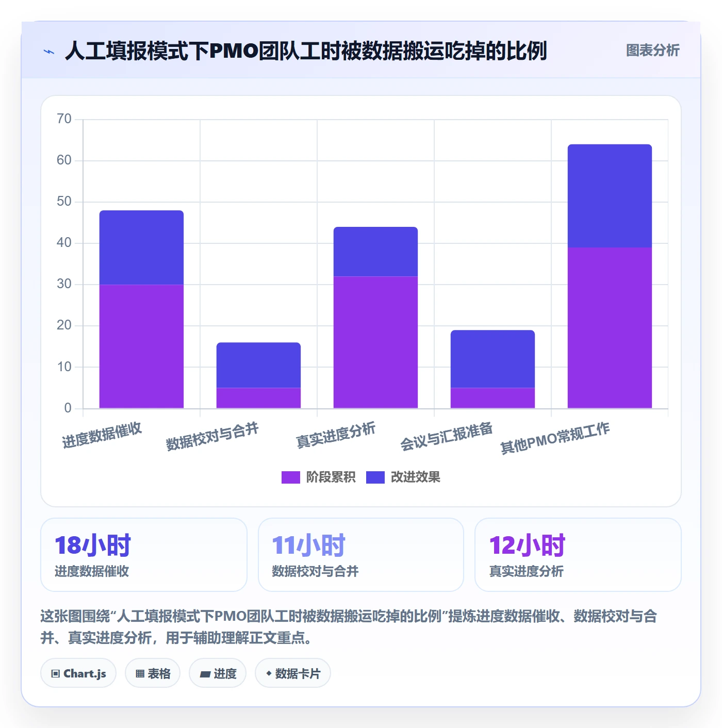Click the 进度数据催收 x-axis label
Image resolution: width=722 pixels, height=728 pixels.
[x=102, y=436]
